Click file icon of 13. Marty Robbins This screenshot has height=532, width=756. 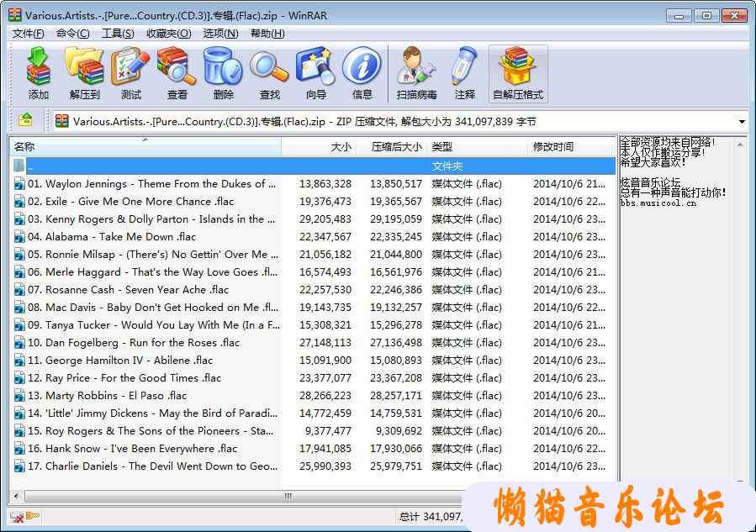click(19, 396)
